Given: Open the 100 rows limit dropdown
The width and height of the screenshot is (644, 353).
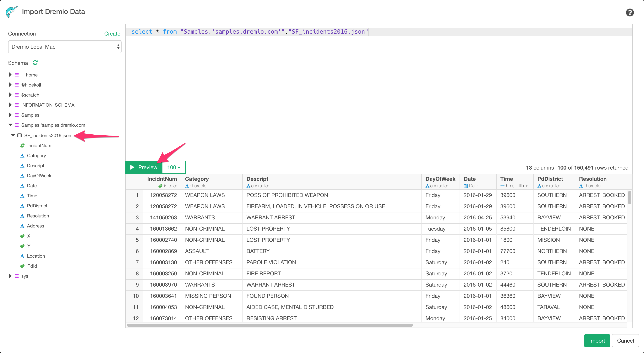Looking at the screenshot, I should [174, 167].
